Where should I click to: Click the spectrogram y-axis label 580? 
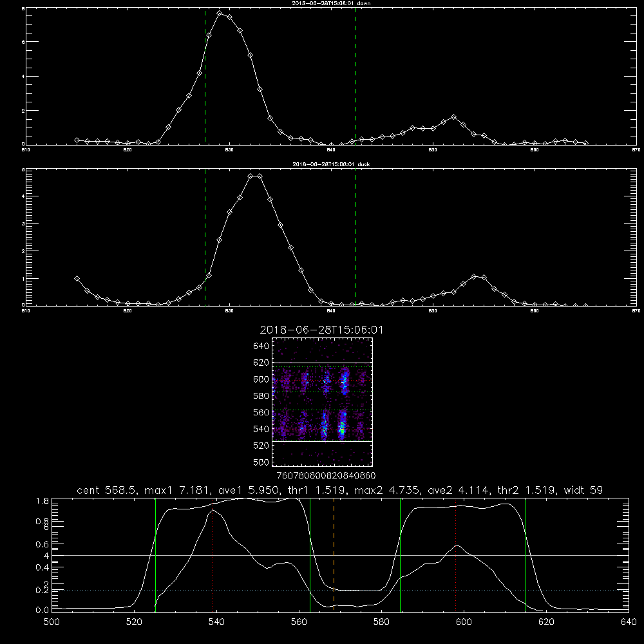click(261, 396)
